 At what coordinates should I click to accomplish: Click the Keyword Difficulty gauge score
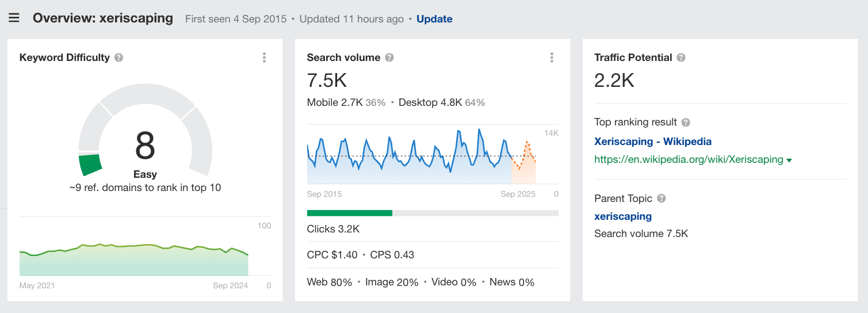click(145, 146)
